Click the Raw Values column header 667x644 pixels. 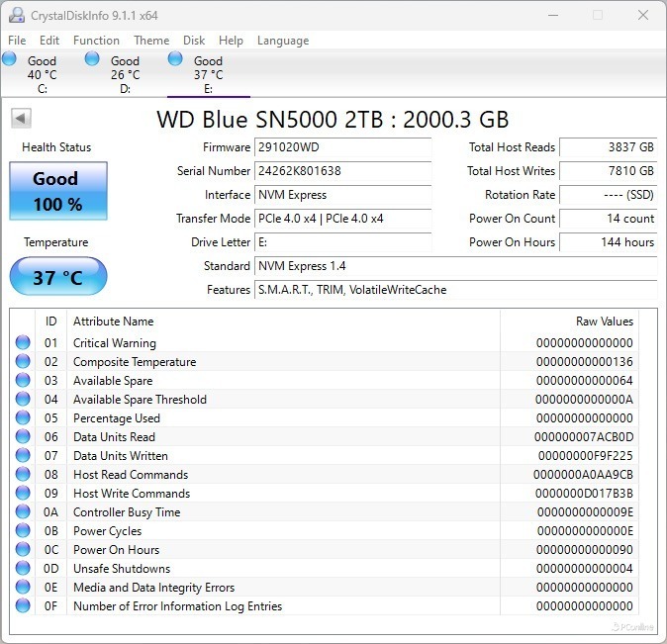(x=604, y=322)
